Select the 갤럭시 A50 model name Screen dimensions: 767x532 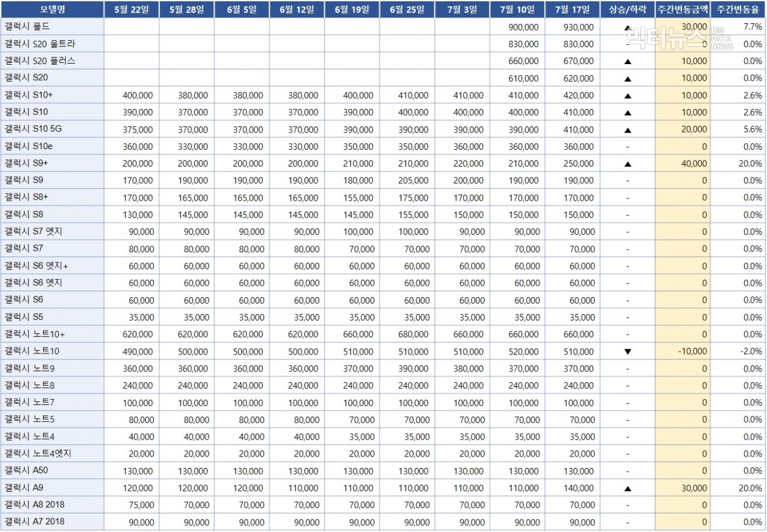click(x=26, y=471)
